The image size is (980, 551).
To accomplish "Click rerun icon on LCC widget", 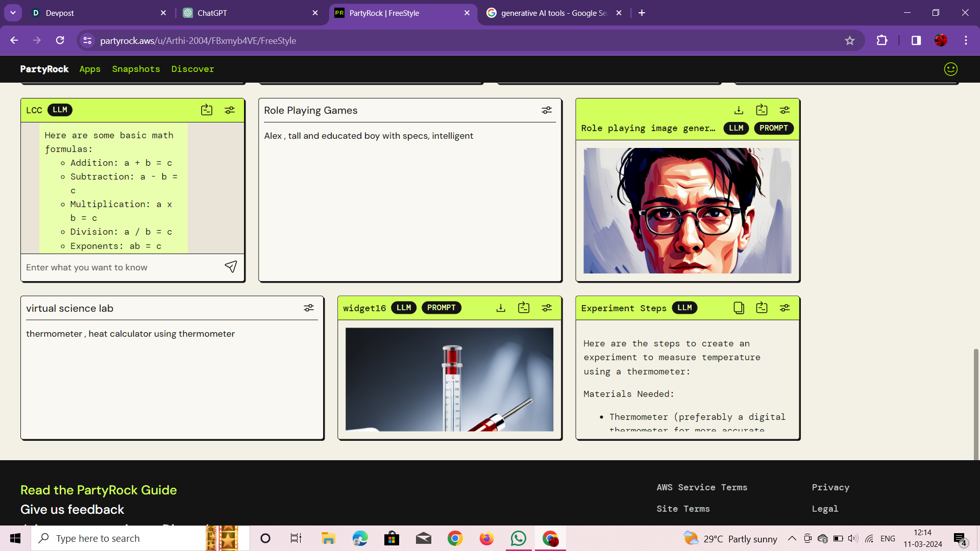I will coord(207,110).
